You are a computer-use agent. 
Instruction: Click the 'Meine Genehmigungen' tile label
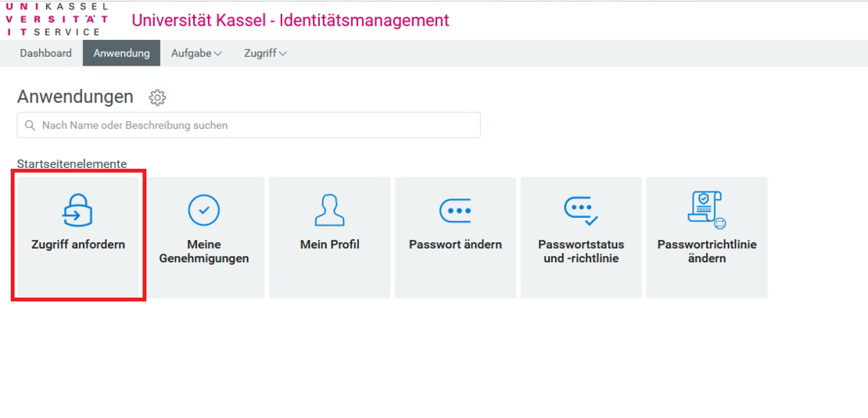(204, 252)
